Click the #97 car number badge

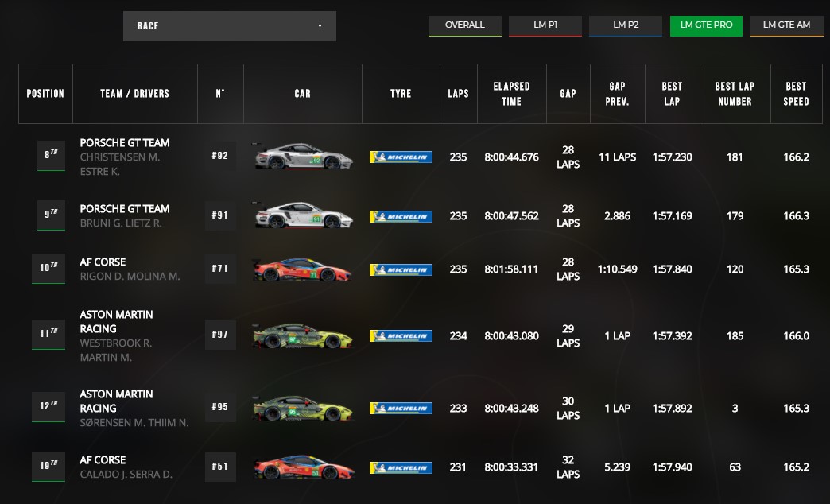coord(220,335)
